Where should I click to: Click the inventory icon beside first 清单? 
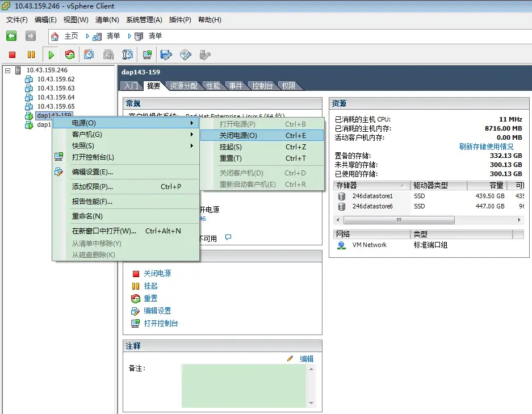tap(97, 36)
